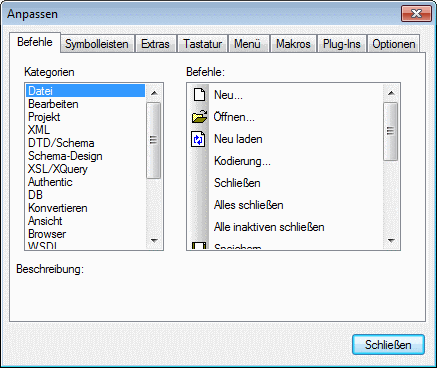Select Datei in Kategorien list
The height and width of the screenshot is (368, 437).
pos(85,91)
